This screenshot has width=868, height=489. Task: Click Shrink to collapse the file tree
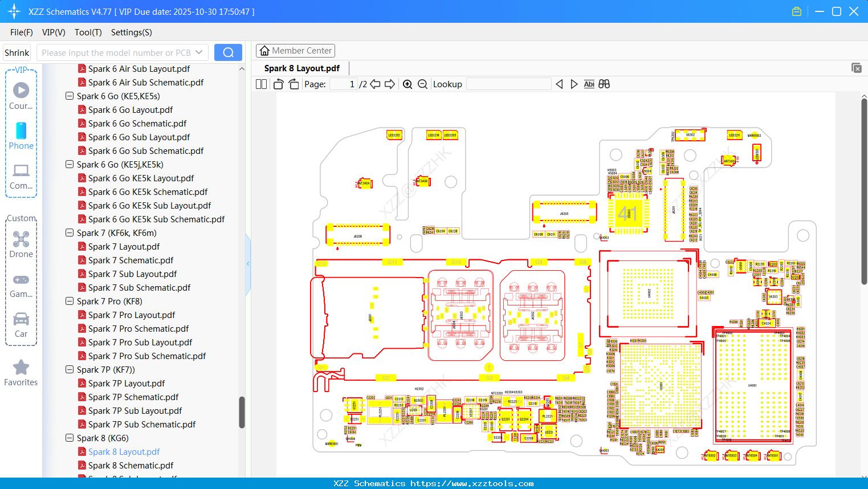tap(17, 52)
